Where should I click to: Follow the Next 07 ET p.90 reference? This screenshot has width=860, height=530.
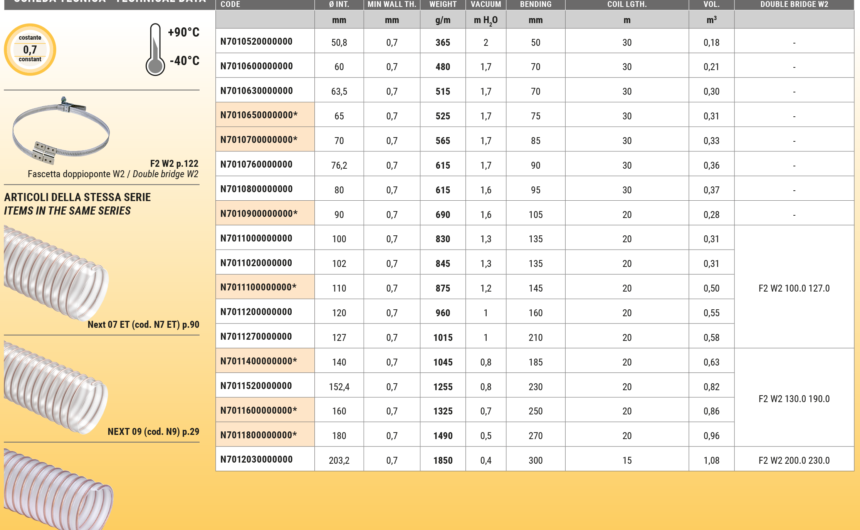point(143,324)
